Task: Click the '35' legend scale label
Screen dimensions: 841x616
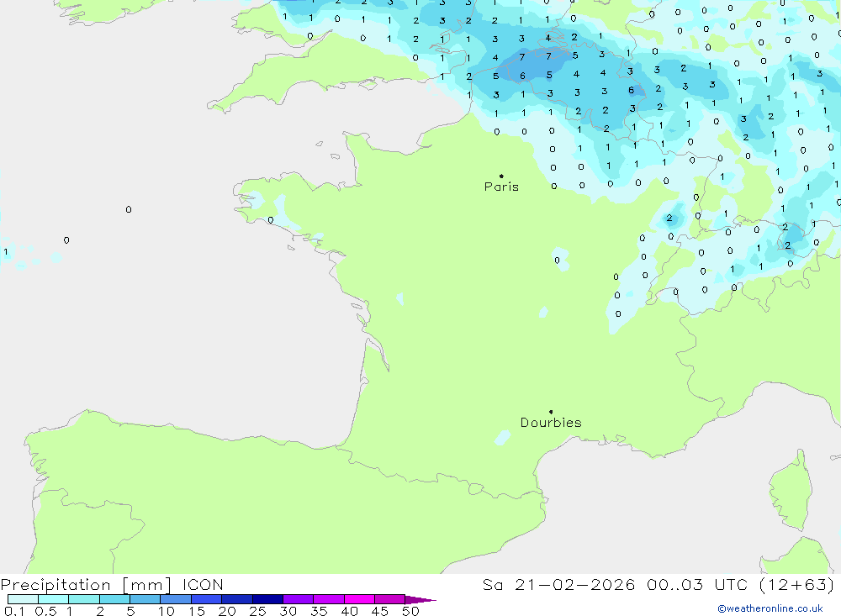Action: (319, 611)
